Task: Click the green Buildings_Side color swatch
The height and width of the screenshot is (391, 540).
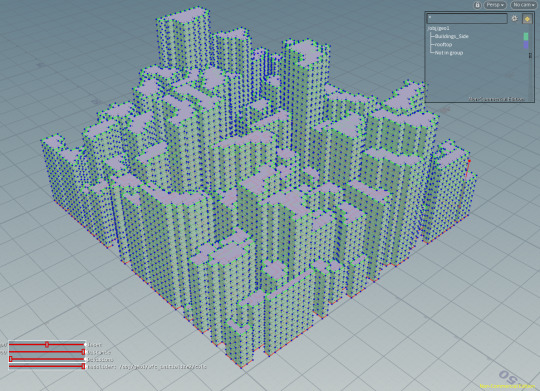Action: [526, 36]
